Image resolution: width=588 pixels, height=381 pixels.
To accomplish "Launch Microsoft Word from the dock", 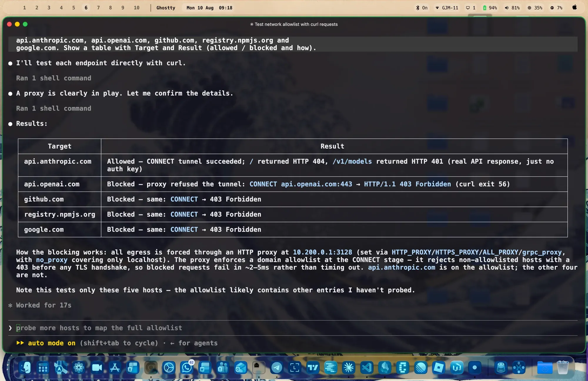I will tap(205, 367).
